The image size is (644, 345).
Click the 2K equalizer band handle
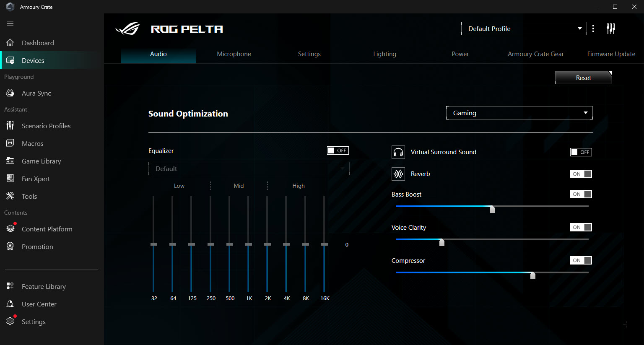pyautogui.click(x=267, y=244)
